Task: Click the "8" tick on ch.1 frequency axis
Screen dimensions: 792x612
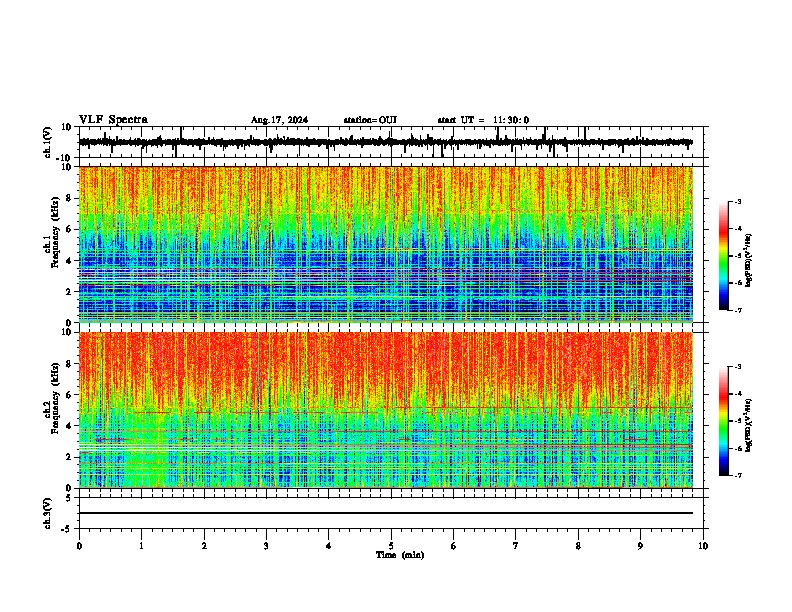Action: (70, 198)
